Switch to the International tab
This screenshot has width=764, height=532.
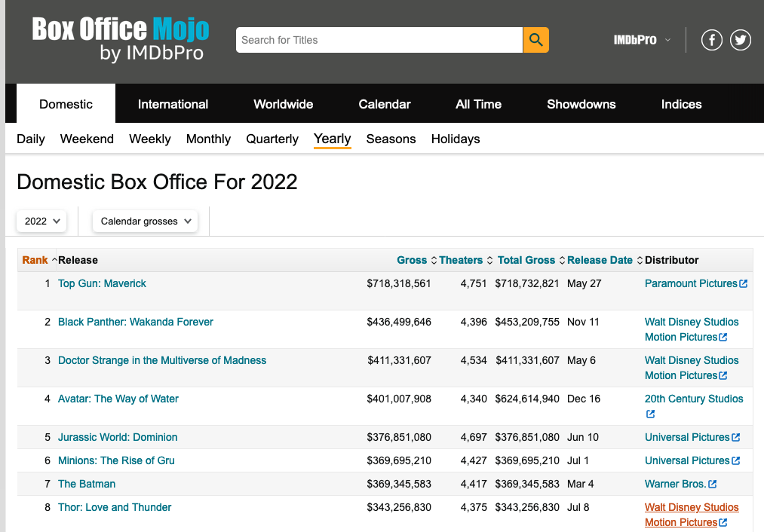click(173, 104)
